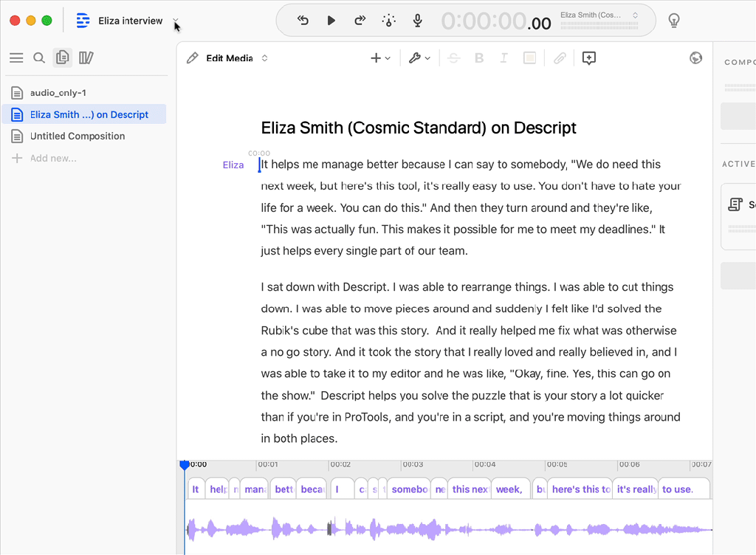Select the "to use." word block in timeline
Screen dimensions: 756x555
pyautogui.click(x=684, y=489)
